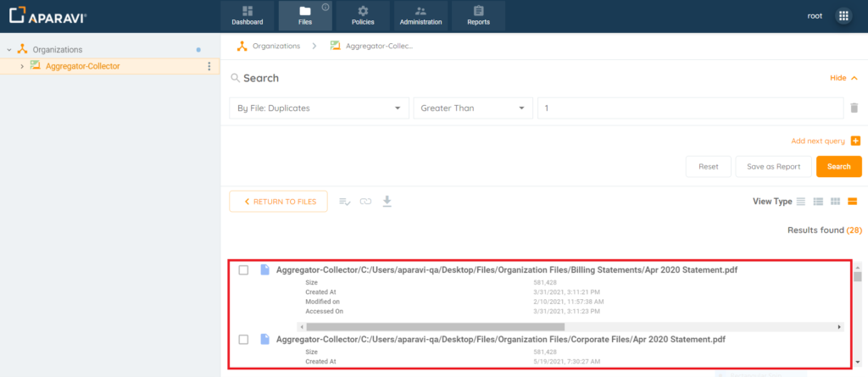Viewport: 868px width, 377px height.
Task: Select Aggregator-Collector in the sidebar tree
Action: point(83,66)
